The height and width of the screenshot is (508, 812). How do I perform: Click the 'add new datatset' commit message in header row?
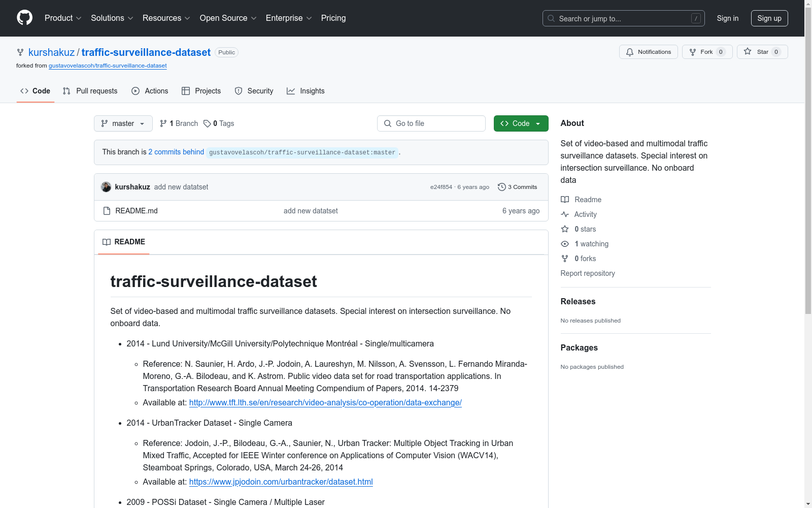[x=181, y=187]
